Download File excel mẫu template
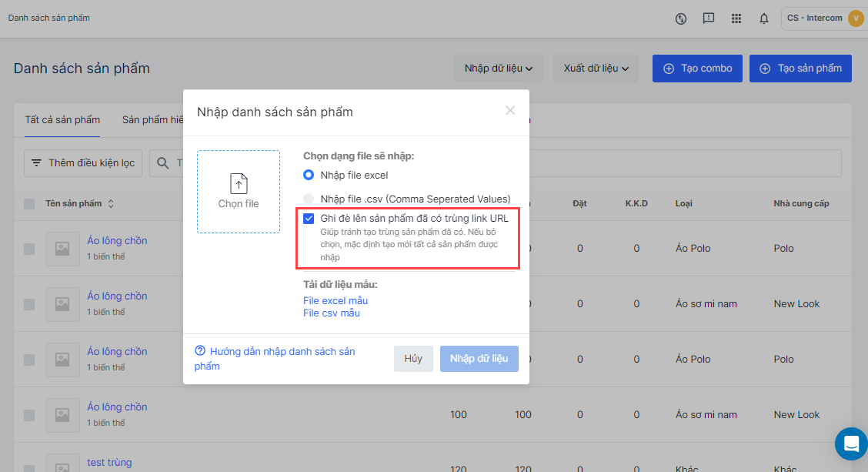The width and height of the screenshot is (868, 472). click(336, 300)
